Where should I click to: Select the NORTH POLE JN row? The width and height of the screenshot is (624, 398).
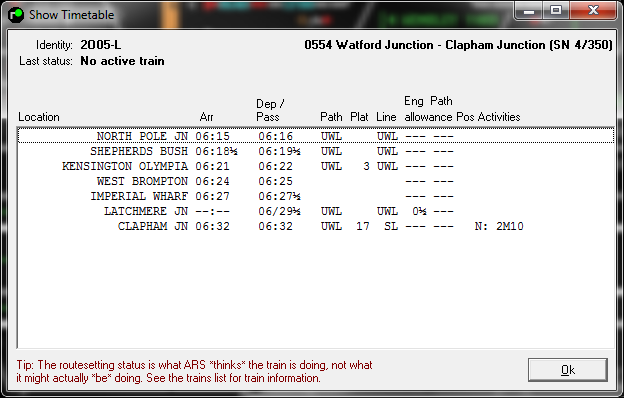pos(316,136)
